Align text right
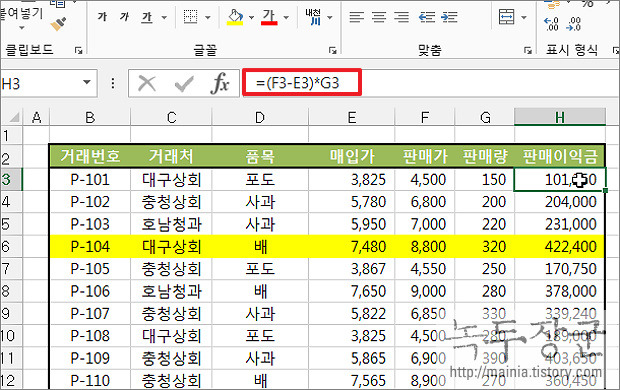 pyautogui.click(x=402, y=17)
